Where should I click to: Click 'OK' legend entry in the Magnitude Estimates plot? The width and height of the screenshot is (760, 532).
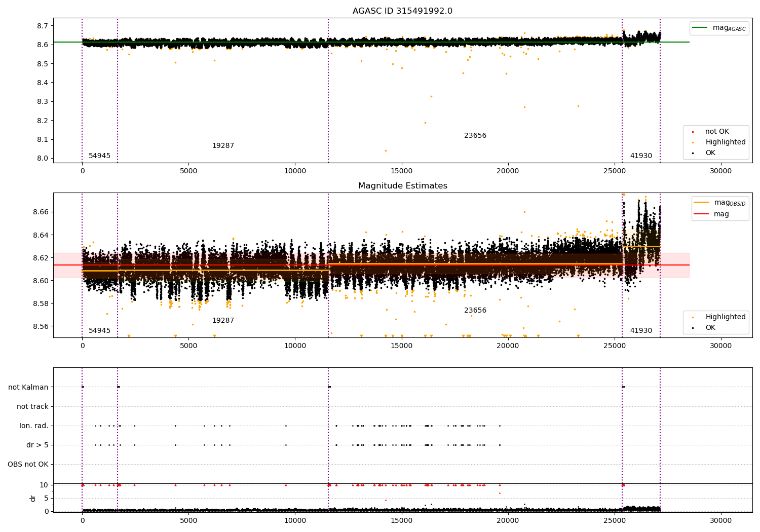pyautogui.click(x=704, y=328)
